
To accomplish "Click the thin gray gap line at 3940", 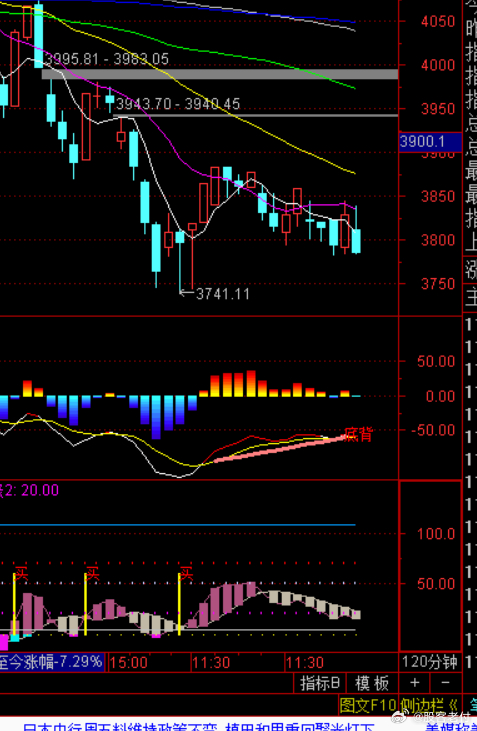I will pyautogui.click(x=256, y=115).
